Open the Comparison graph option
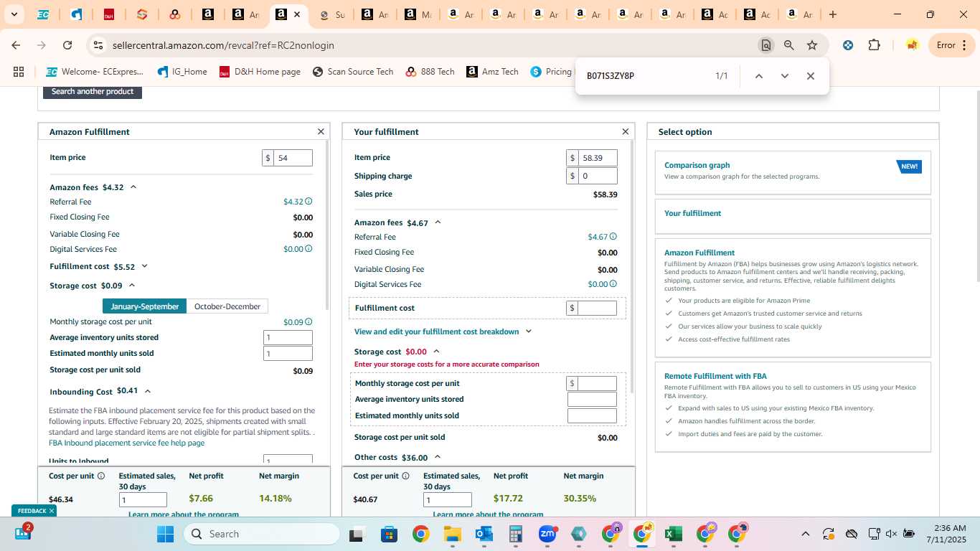 [x=793, y=172]
